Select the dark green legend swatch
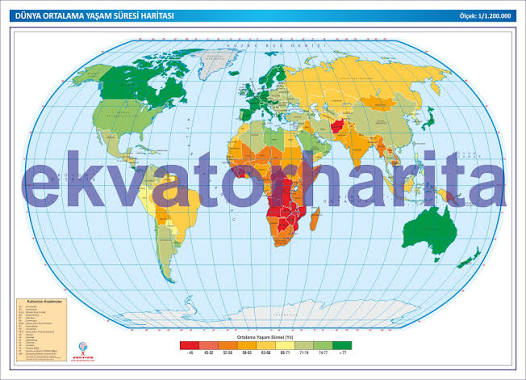 click(x=342, y=345)
